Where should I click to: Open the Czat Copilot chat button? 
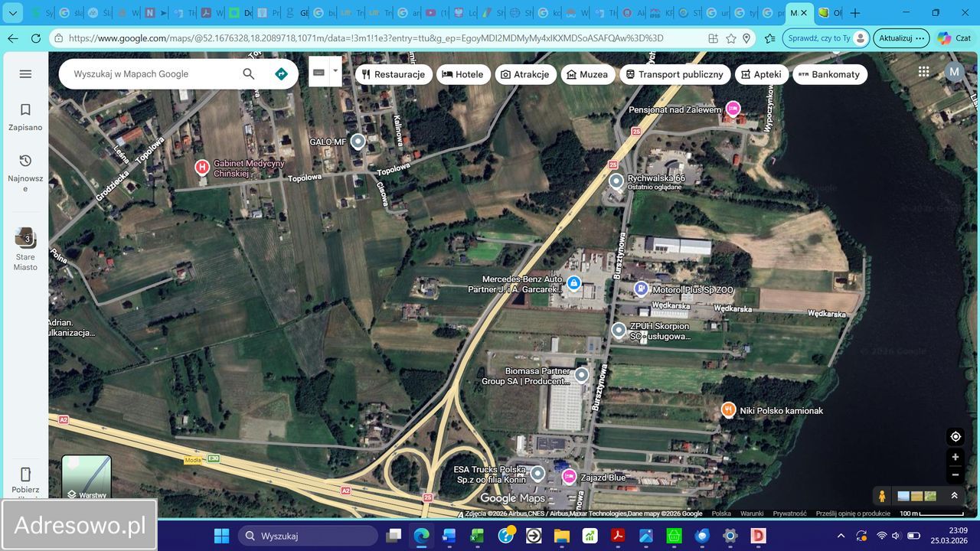point(954,38)
